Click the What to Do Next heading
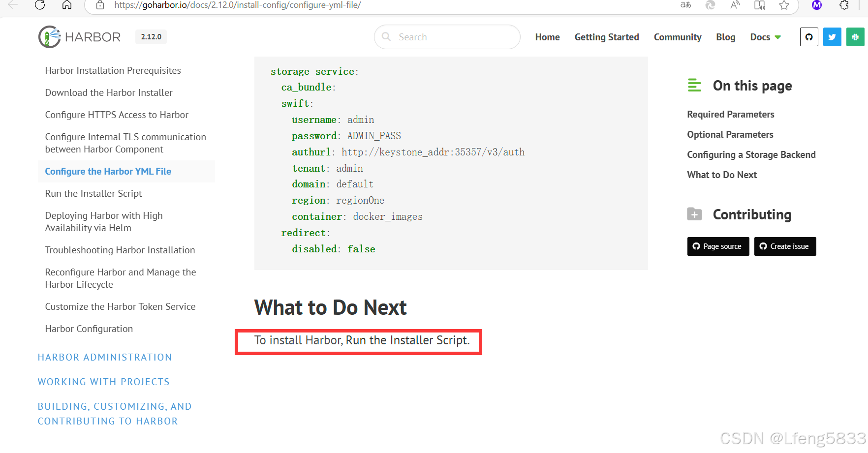The height and width of the screenshot is (453, 868). 330,307
